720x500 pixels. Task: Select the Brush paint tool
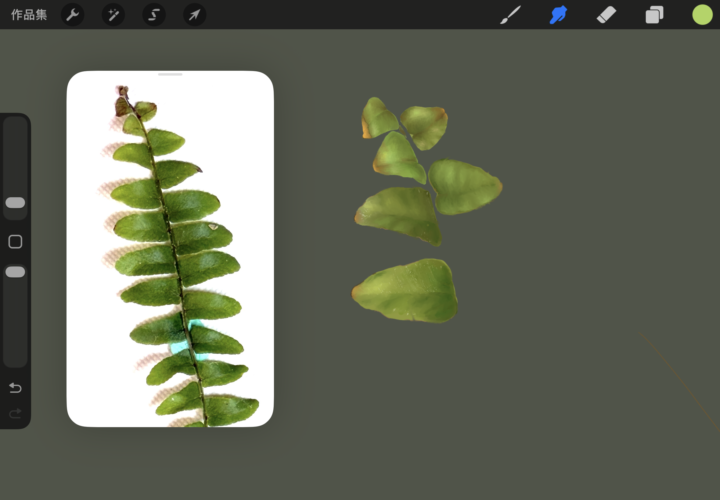pyautogui.click(x=511, y=15)
